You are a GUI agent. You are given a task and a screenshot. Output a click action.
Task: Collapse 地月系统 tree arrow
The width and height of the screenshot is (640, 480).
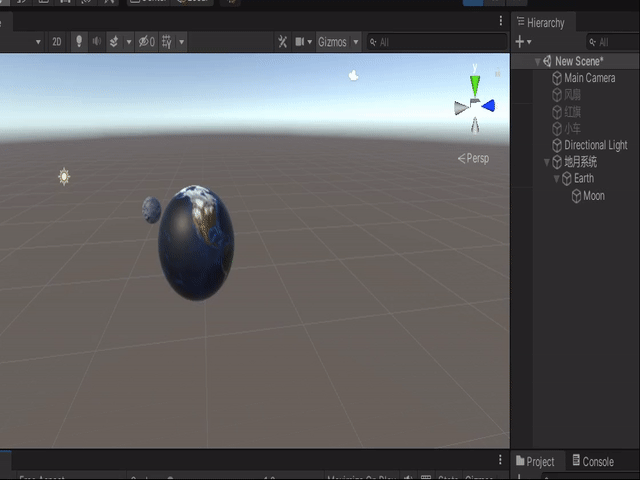pyautogui.click(x=547, y=162)
